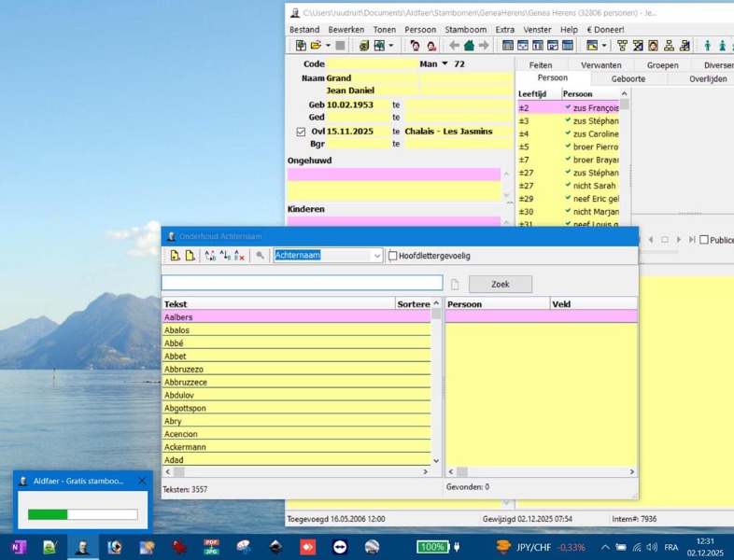Click the green home icon in main toolbar
The height and width of the screenshot is (560, 734).
[469, 45]
